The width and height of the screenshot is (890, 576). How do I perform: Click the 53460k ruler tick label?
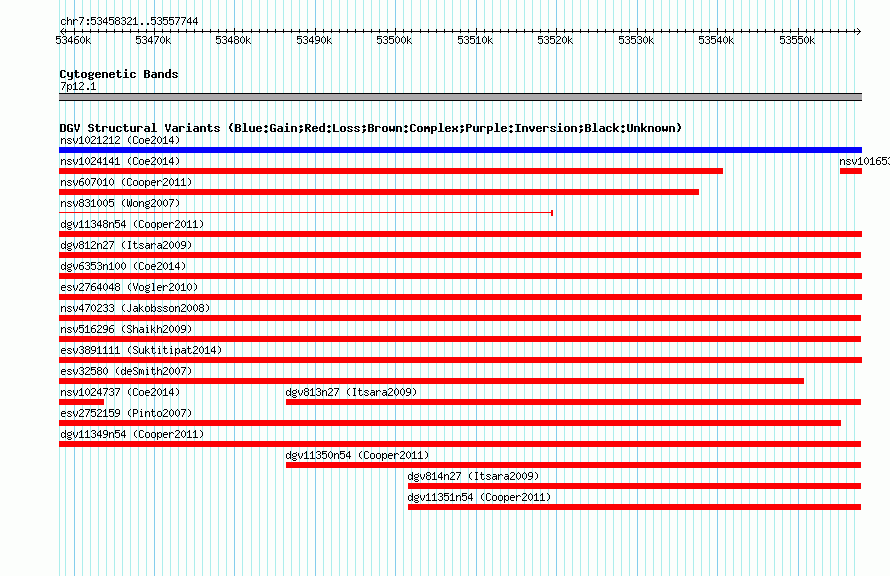pos(73,40)
